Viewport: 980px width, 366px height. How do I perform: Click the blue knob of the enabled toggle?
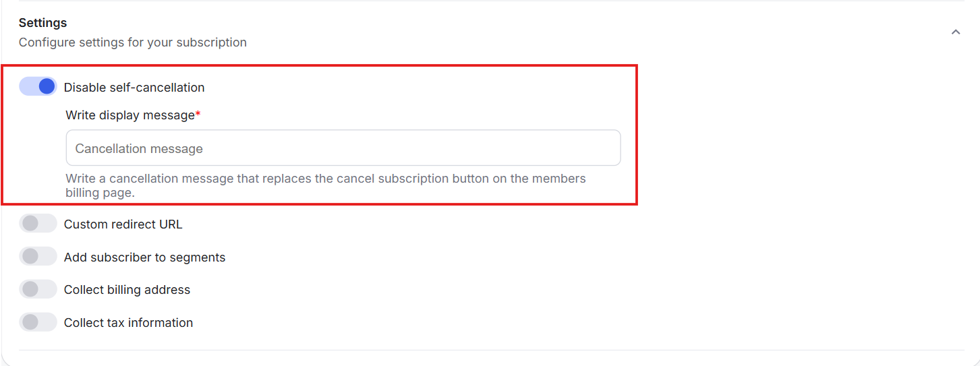[x=47, y=86]
